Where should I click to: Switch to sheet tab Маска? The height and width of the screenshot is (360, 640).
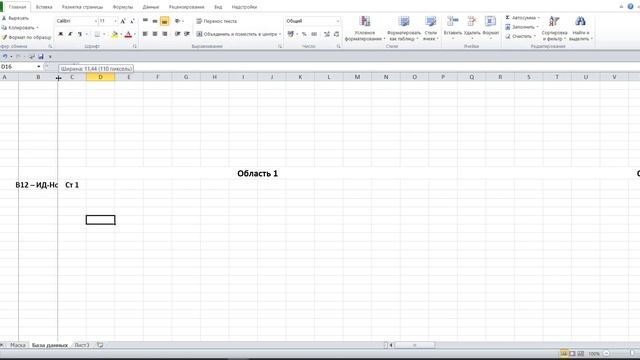pos(18,345)
